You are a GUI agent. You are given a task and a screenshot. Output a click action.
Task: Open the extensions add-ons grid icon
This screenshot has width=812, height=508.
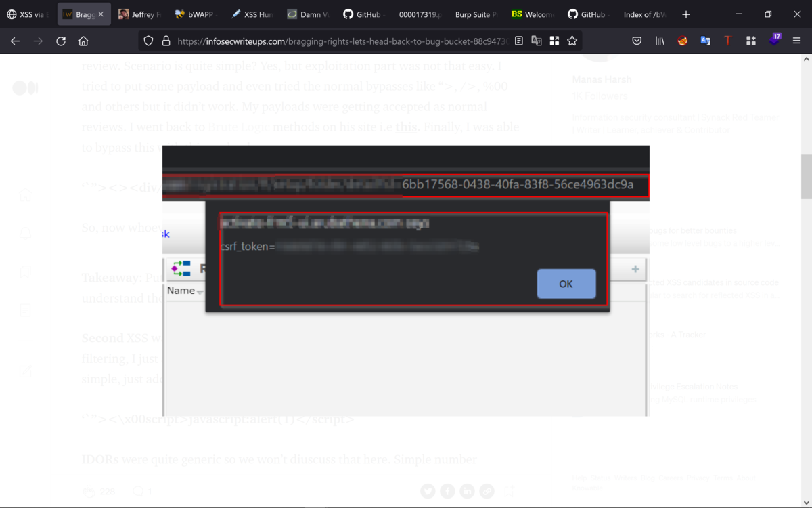pos(750,41)
